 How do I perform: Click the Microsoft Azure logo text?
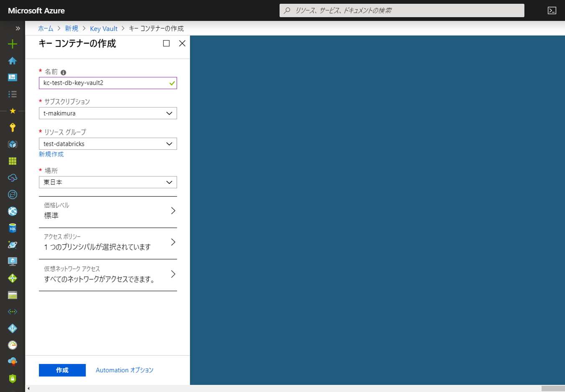click(x=36, y=10)
